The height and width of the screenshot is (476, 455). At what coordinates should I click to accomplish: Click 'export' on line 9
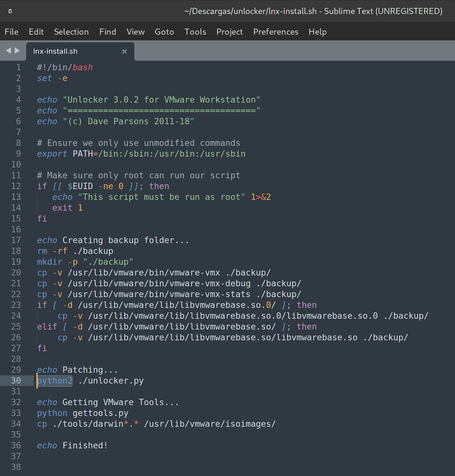[52, 154]
